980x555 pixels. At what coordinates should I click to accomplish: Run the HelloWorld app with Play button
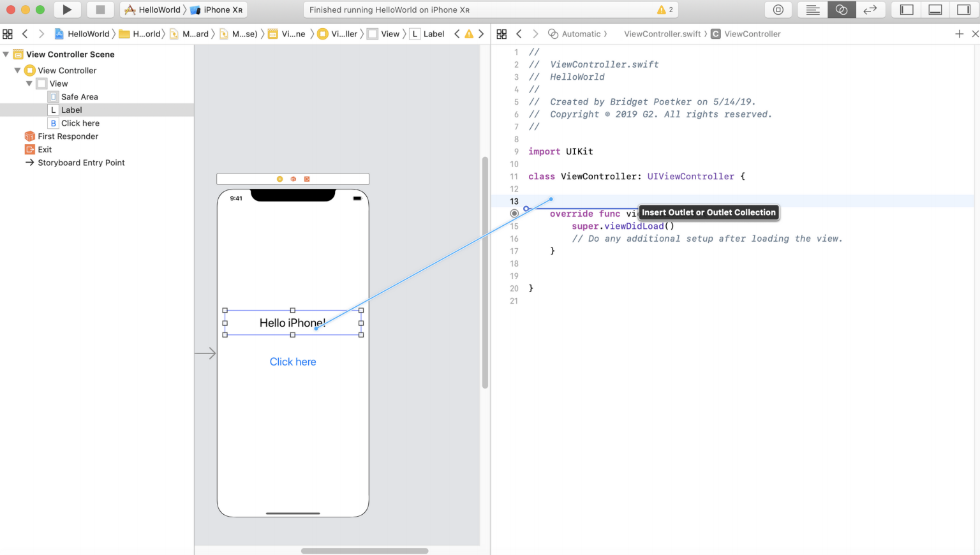[67, 10]
